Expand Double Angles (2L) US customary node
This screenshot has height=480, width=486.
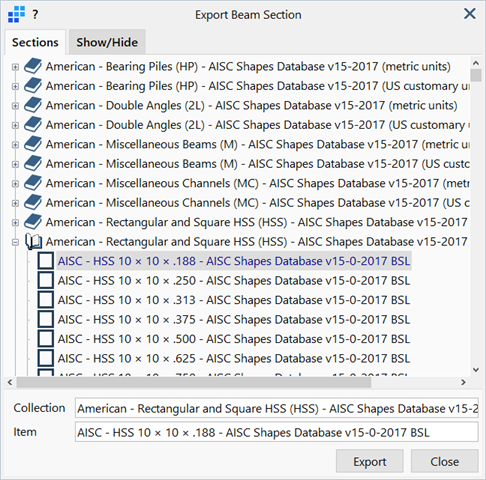coord(15,125)
